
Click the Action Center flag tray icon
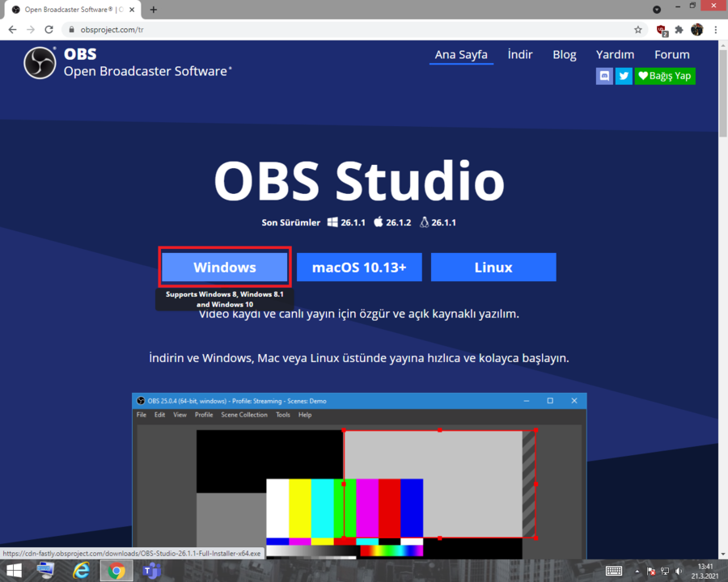coord(650,571)
